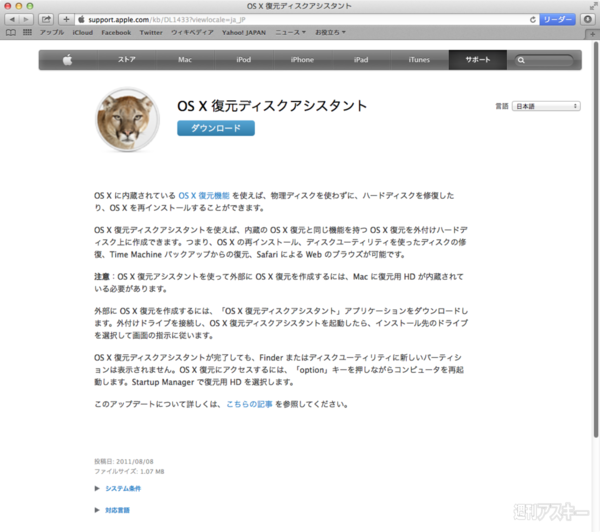Screen dimensions: 600x532
Task: Go forward with the Safari forward arrow
Action: pyautogui.click(x=26, y=19)
